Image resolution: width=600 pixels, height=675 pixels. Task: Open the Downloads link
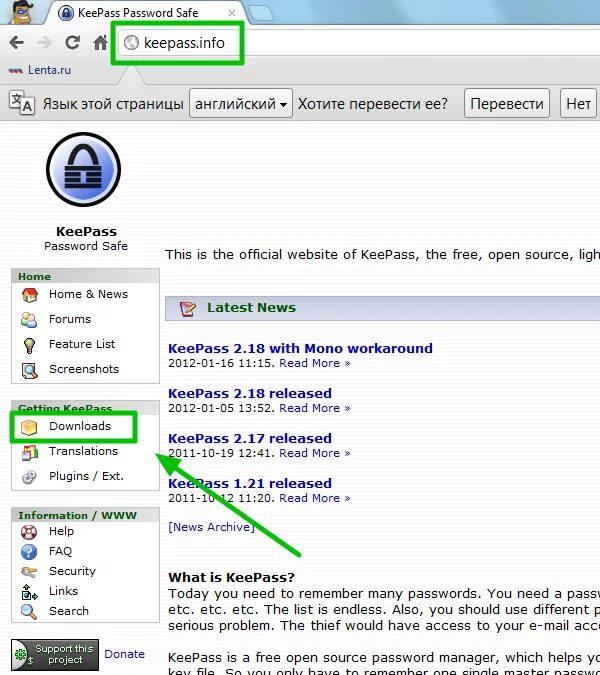(x=80, y=426)
